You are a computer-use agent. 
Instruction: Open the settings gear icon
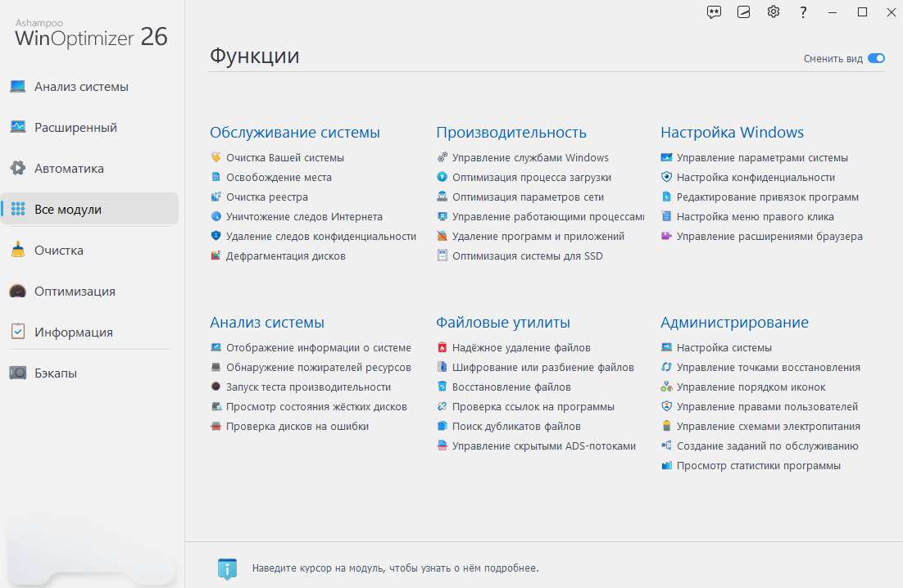774,12
